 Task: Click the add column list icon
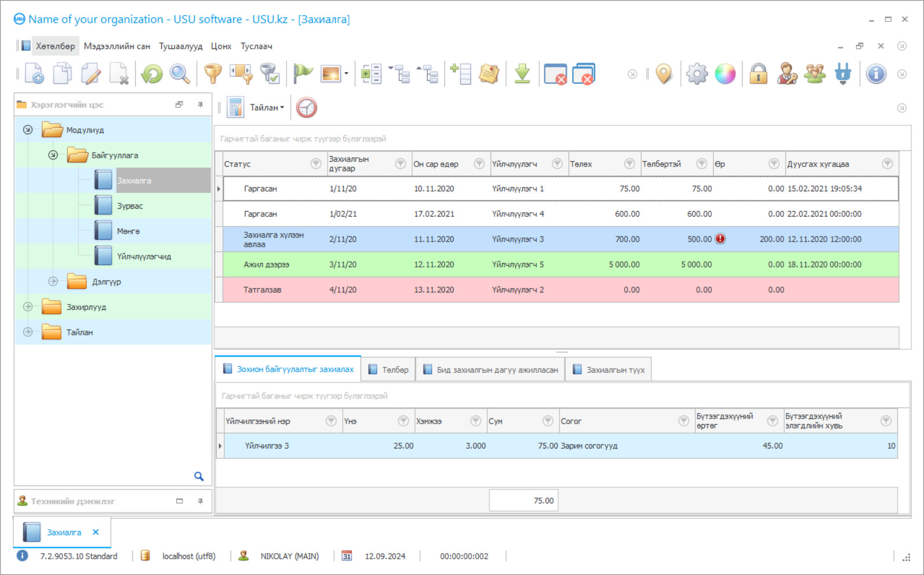[461, 74]
